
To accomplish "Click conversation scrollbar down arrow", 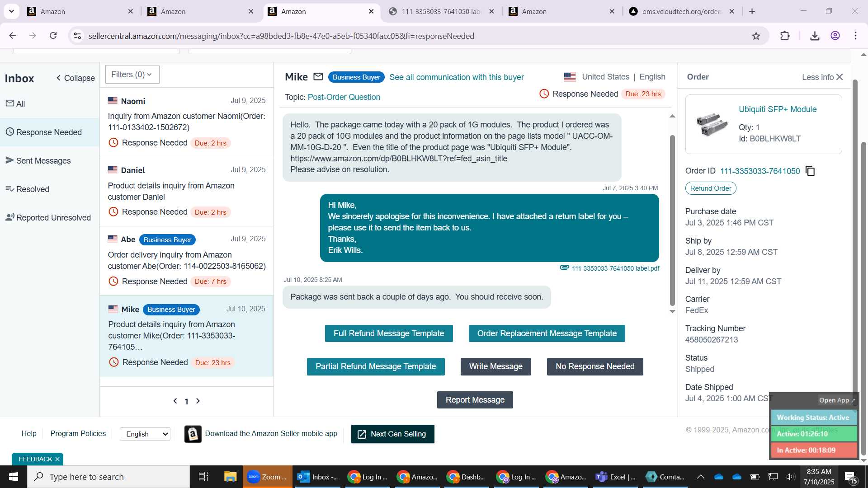I will click(x=672, y=311).
